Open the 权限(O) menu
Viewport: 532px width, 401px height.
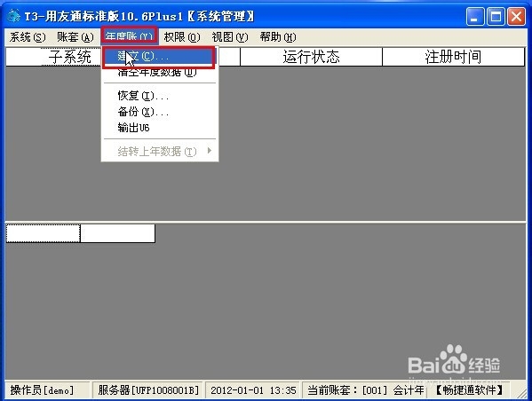pyautogui.click(x=182, y=36)
